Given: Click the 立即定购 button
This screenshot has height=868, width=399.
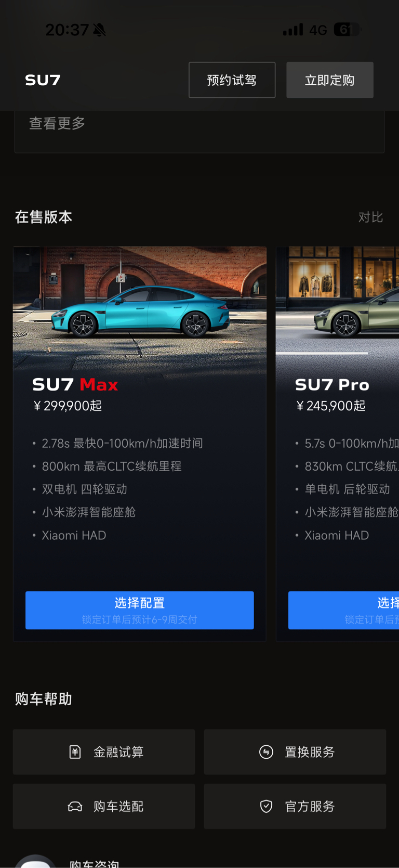Looking at the screenshot, I should [330, 80].
